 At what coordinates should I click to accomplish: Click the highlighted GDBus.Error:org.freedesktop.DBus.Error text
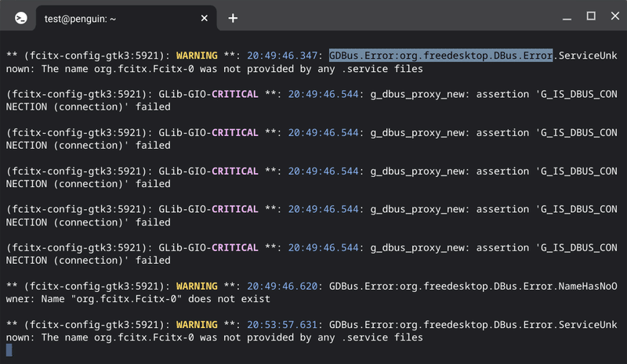(440, 56)
